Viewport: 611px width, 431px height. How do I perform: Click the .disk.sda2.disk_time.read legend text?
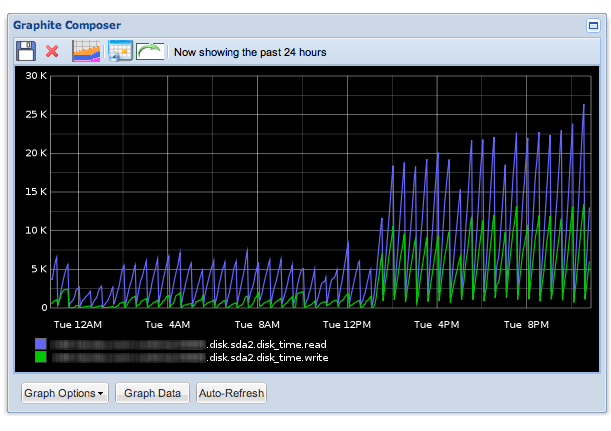[267, 344]
